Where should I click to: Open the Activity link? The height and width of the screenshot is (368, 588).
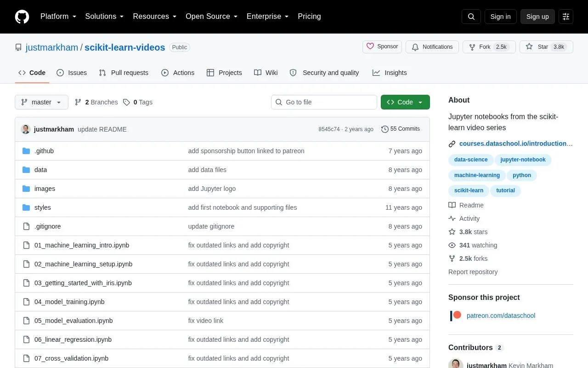click(x=464, y=218)
